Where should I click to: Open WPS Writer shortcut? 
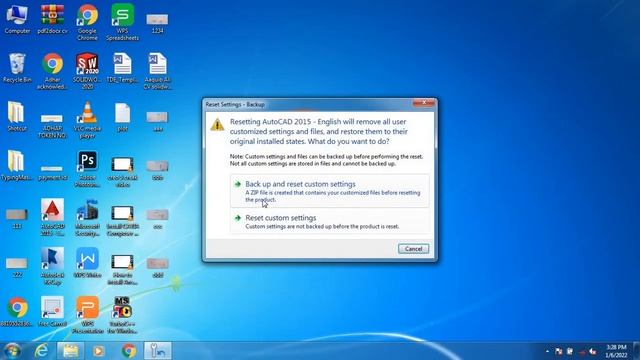point(87,263)
